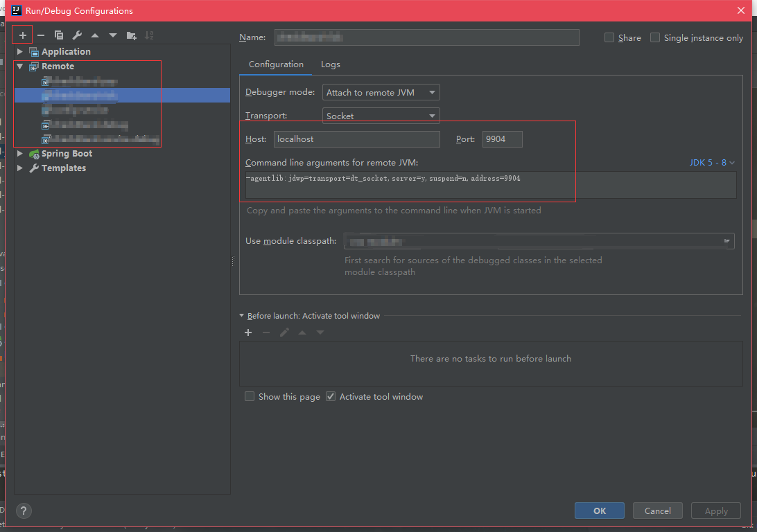757x532 pixels.
Task: Add a new configuration with plus icon
Action: 22,35
